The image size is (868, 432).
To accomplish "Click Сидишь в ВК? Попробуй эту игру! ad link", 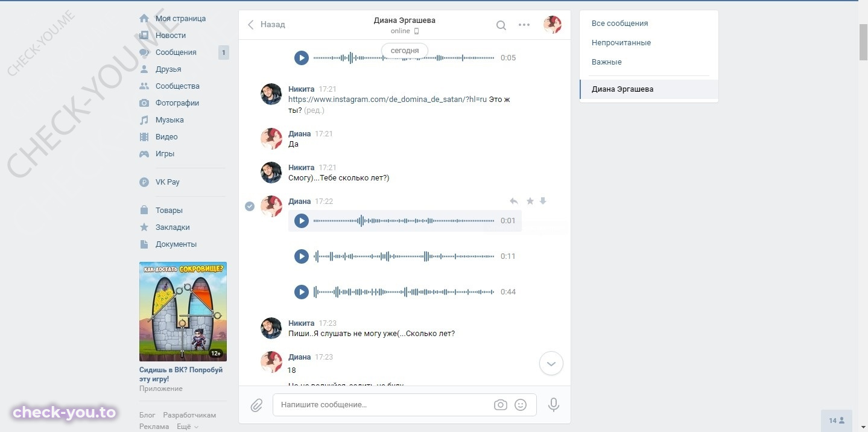I will [181, 374].
